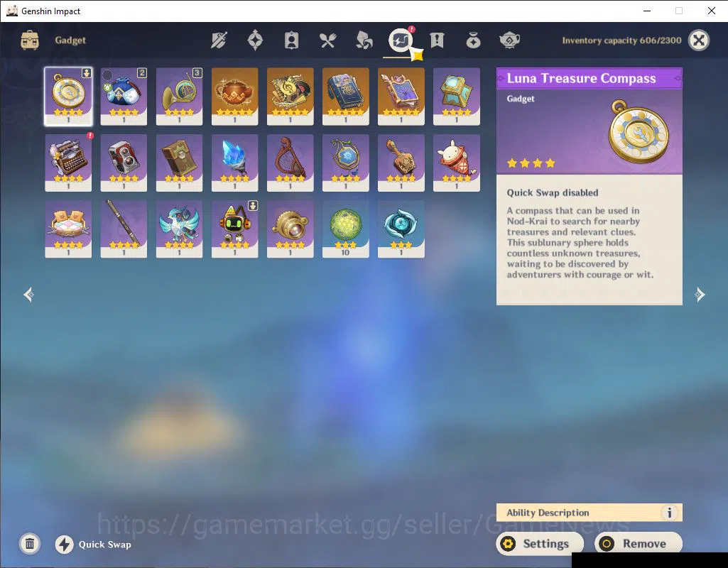Select the Gadget tab with lightning icon

coord(400,40)
